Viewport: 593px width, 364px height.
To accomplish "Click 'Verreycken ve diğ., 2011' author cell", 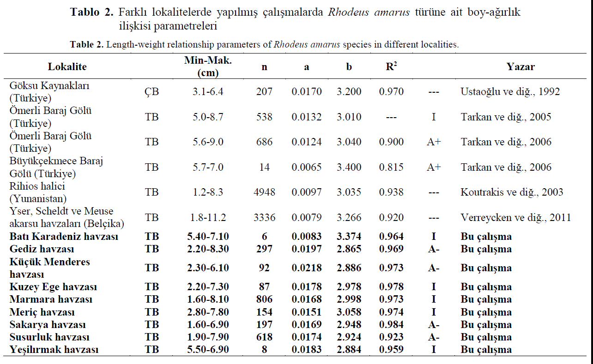I will [x=516, y=217].
